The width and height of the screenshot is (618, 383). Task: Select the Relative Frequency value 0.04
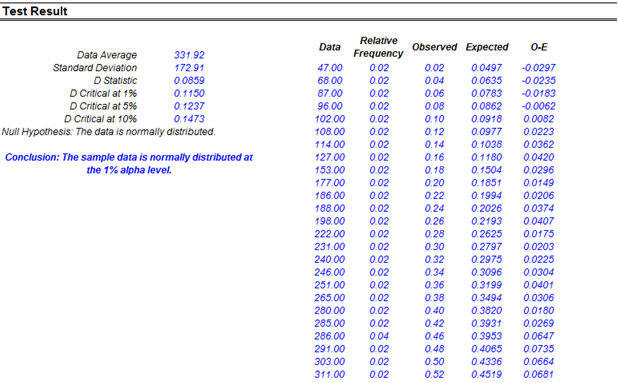(379, 336)
